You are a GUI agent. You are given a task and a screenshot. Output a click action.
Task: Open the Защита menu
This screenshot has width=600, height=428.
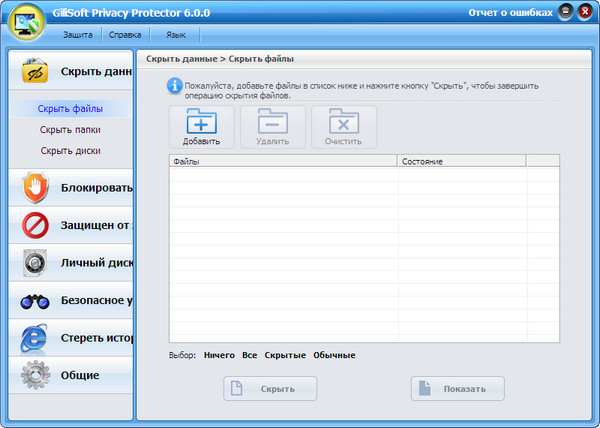pos(77,35)
